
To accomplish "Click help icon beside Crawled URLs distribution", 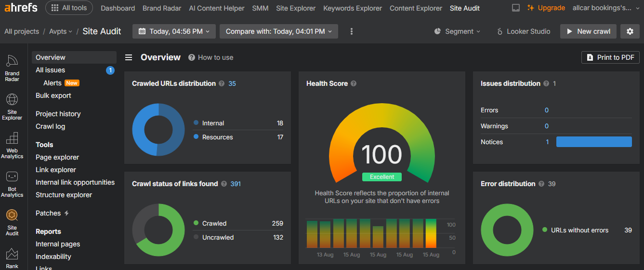I will (x=222, y=83).
